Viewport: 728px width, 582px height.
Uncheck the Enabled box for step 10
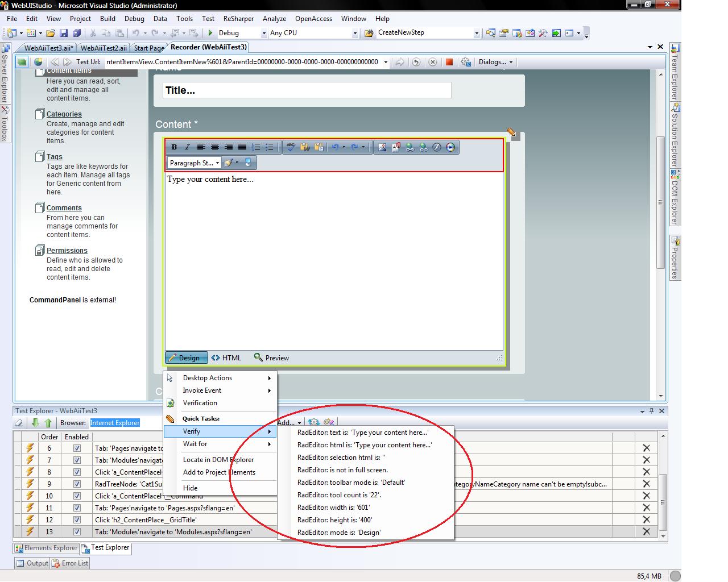77,496
